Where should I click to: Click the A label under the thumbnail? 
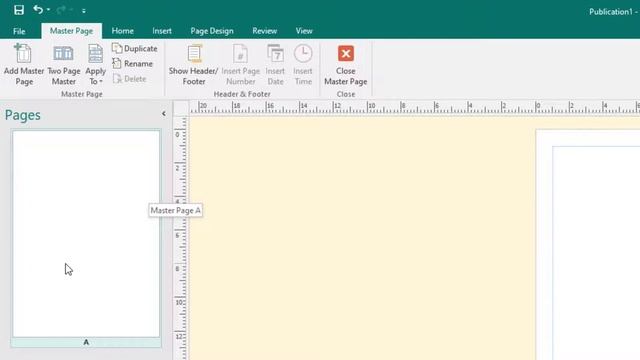coord(86,342)
